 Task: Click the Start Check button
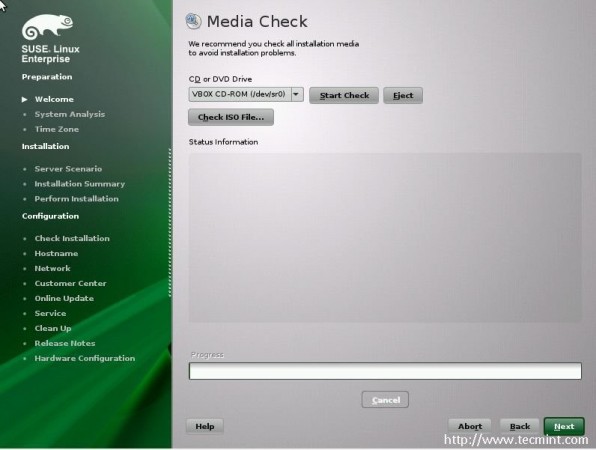pyautogui.click(x=344, y=95)
